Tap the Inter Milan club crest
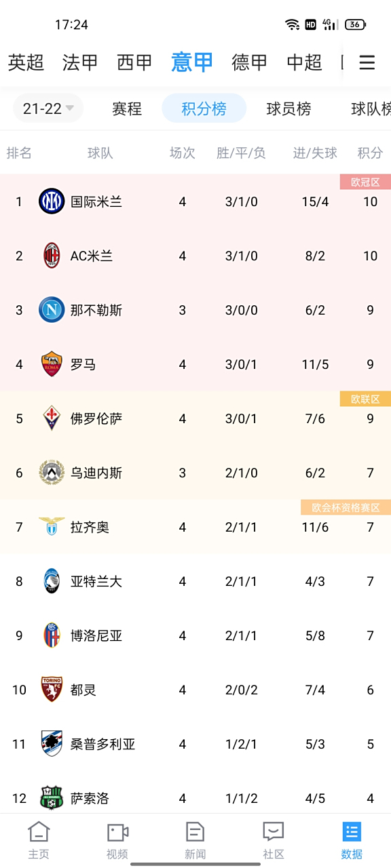Image resolution: width=391 pixels, height=868 pixels. click(x=51, y=201)
